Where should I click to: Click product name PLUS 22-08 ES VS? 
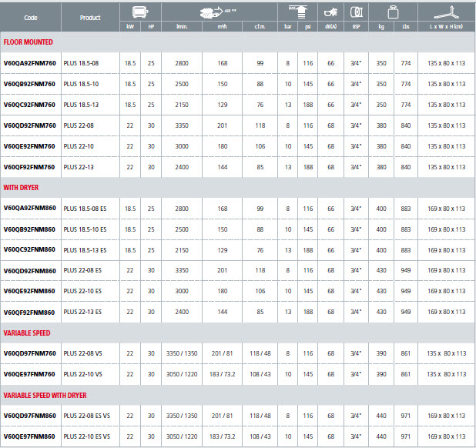tap(87, 416)
